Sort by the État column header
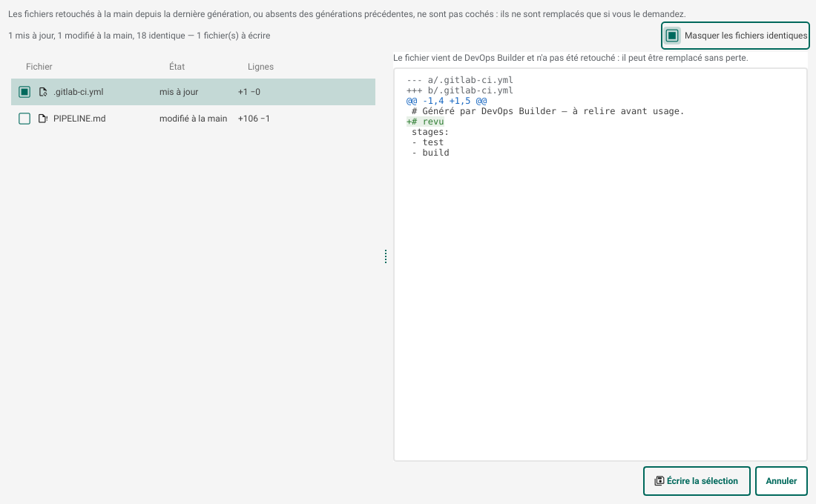The height and width of the screenshot is (504, 816). pos(177,67)
